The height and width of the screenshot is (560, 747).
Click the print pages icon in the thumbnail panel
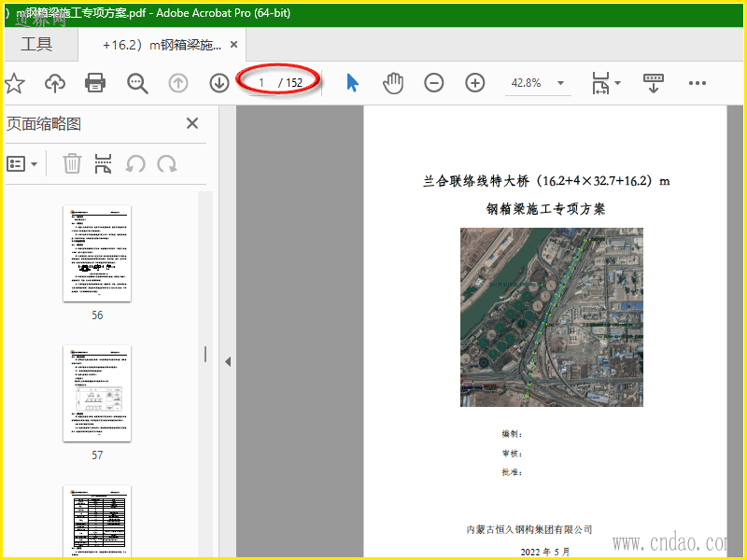[x=104, y=163]
